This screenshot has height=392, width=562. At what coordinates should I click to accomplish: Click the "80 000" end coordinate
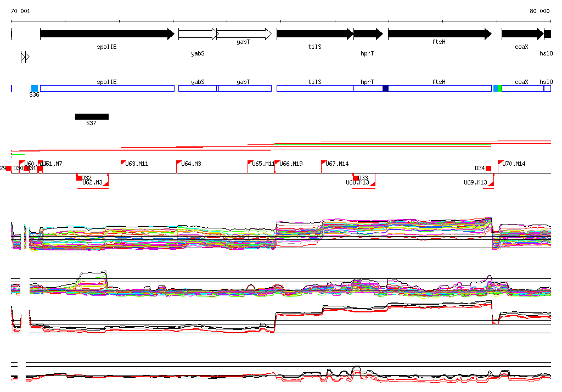tap(540, 11)
